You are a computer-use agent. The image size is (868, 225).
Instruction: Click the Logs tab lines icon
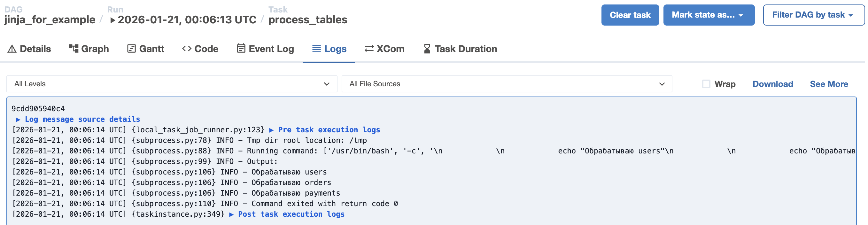(316, 49)
